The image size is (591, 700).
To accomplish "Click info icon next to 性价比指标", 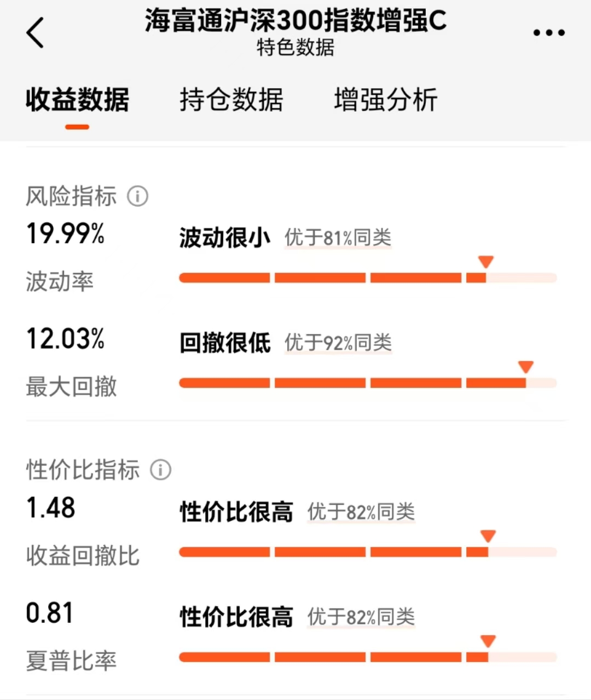I will [161, 470].
